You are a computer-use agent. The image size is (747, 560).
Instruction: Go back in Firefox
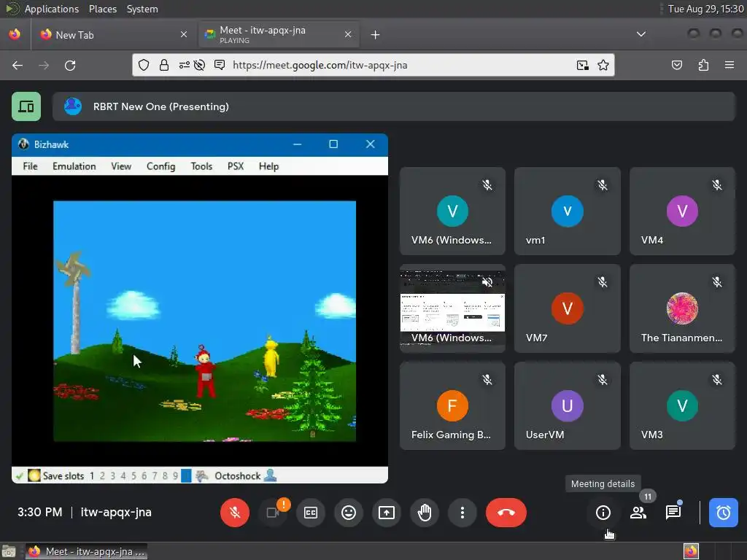click(x=18, y=65)
